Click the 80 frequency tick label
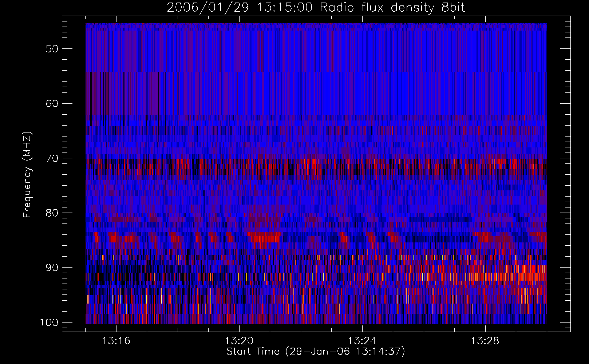This screenshot has height=364, width=589. [52, 213]
